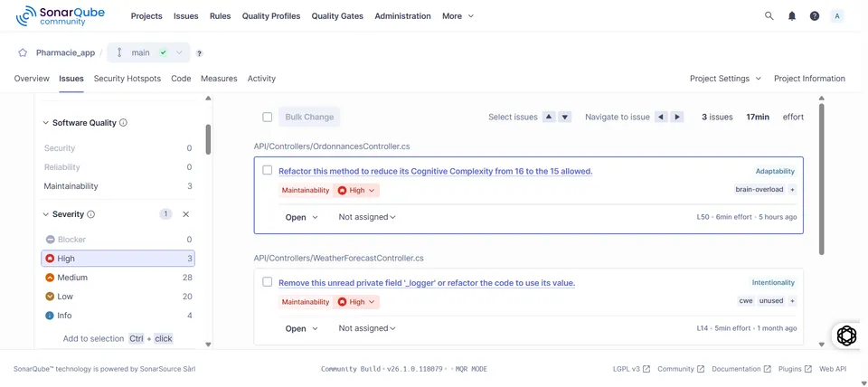Click the filter sidebar scrollbar

pos(208,139)
